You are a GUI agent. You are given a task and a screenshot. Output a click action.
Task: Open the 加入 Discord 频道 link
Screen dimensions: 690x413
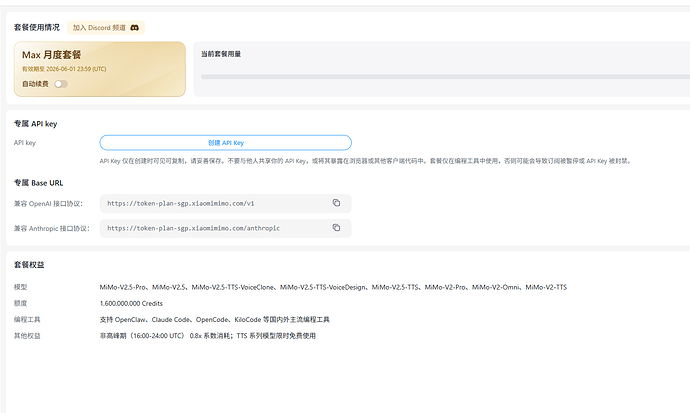click(x=106, y=28)
